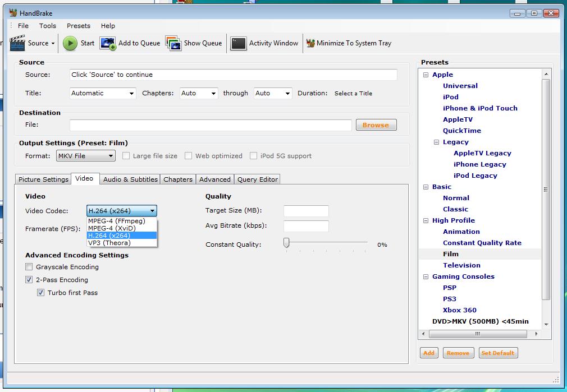
Task: Enable Web optimized checkbox
Action: click(x=189, y=156)
